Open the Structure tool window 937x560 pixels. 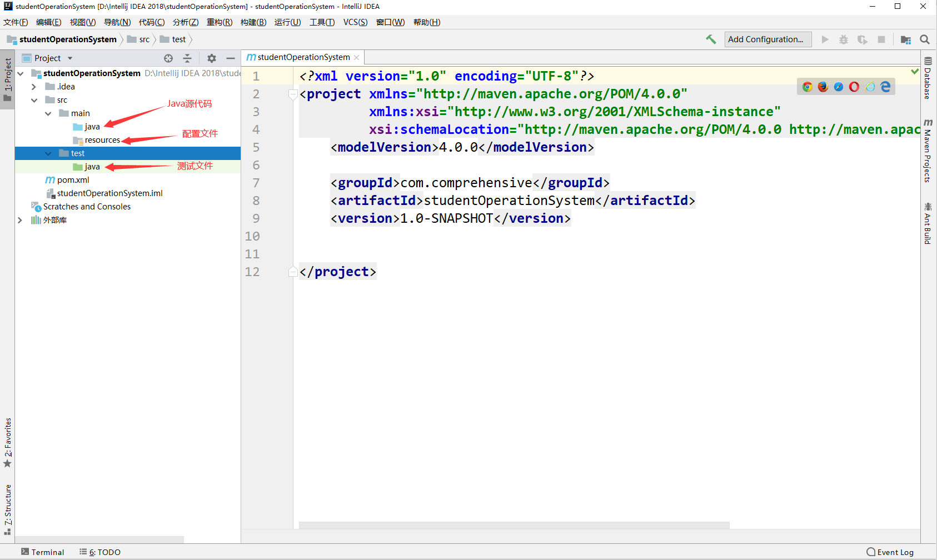pos(8,509)
